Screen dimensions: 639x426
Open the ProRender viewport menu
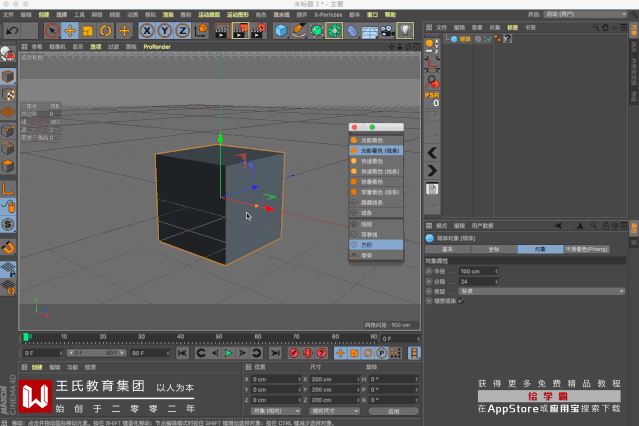tap(157, 47)
